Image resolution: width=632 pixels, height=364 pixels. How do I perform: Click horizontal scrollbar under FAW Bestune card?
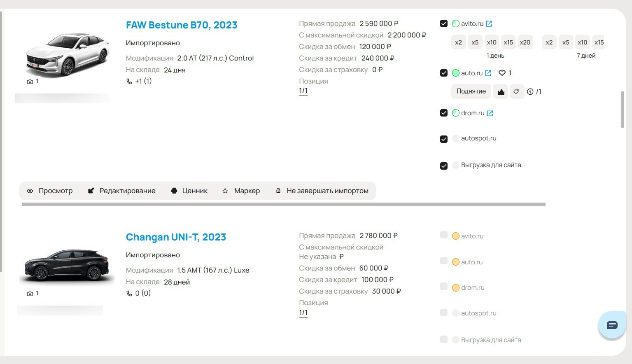(284, 204)
